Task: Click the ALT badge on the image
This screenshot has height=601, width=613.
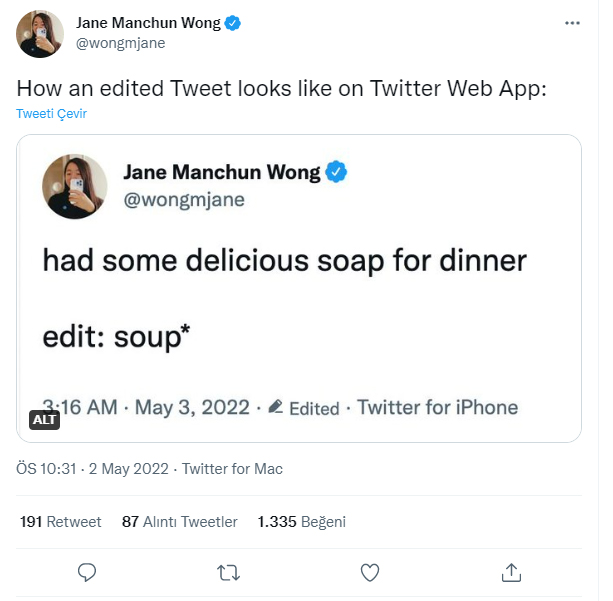Action: click(x=44, y=420)
